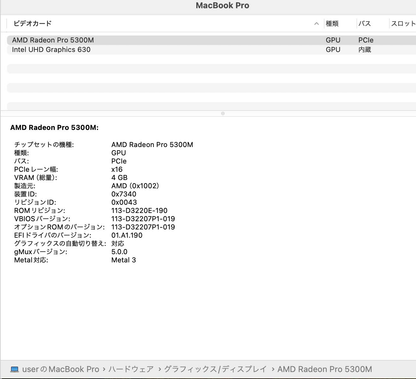Click PCIe bus cell in the AMD row
The width and height of the screenshot is (416, 379).
tap(366, 40)
